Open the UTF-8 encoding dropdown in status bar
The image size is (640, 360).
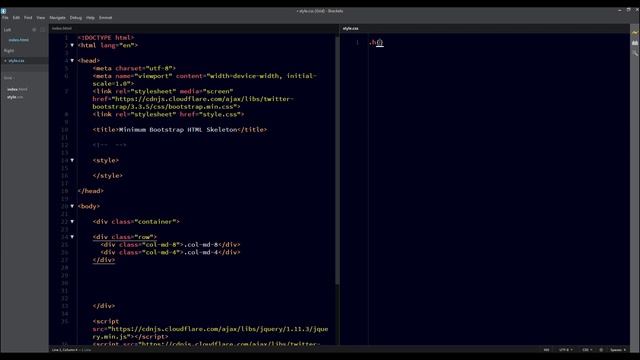tap(565, 350)
